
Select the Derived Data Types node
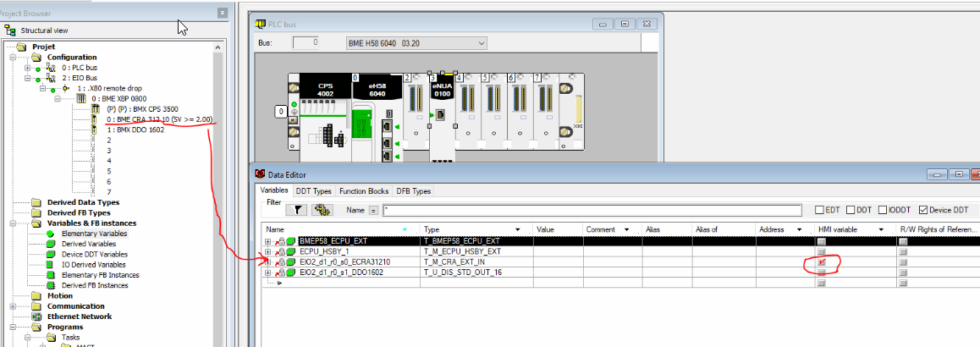[83, 202]
